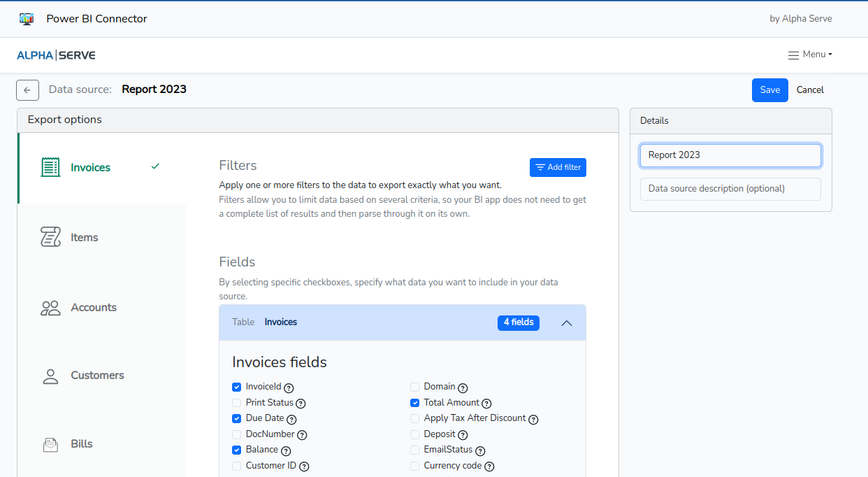Click the filter icon on Add filter

539,167
